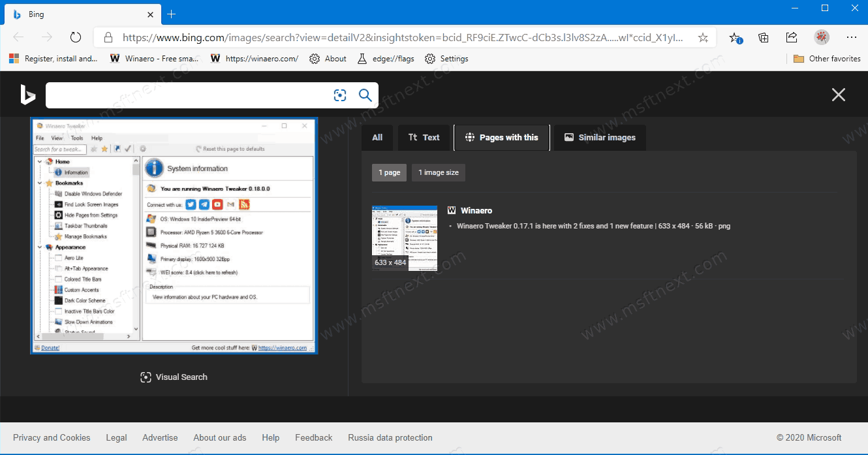Open the Favorites list icon

pos(736,38)
